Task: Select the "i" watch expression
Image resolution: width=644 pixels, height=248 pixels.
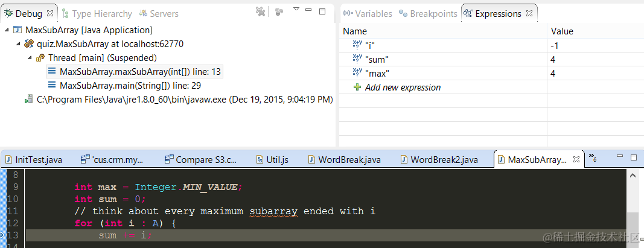Action: click(370, 46)
